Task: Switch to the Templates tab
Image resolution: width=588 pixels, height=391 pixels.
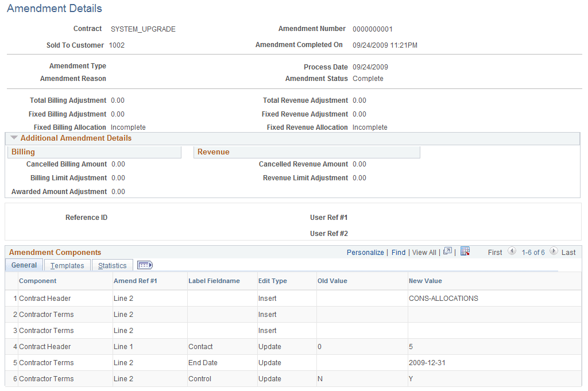Action: [67, 265]
